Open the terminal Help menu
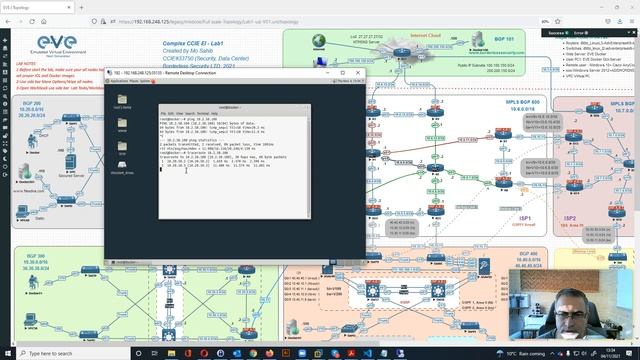The height and width of the screenshot is (360, 640). pos(214,113)
